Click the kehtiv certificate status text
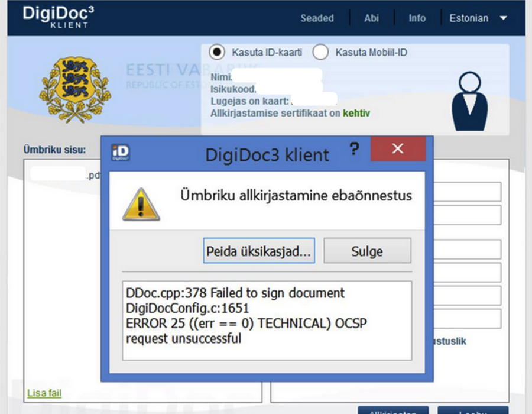 [356, 113]
